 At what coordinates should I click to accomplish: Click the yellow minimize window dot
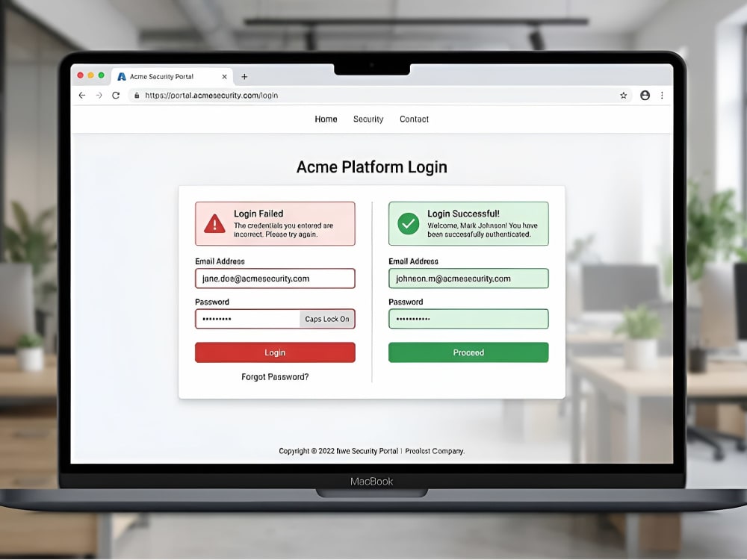point(91,75)
